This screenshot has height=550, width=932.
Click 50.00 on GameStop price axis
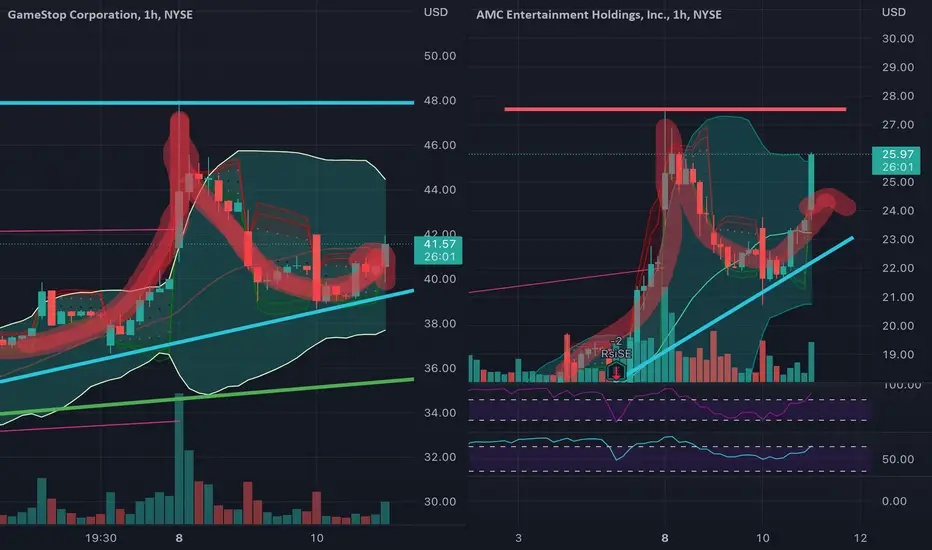[440, 56]
